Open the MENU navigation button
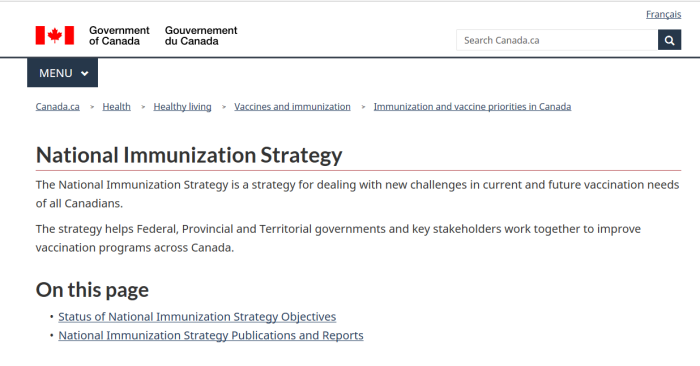Image resolution: width=700 pixels, height=366 pixels. click(62, 73)
